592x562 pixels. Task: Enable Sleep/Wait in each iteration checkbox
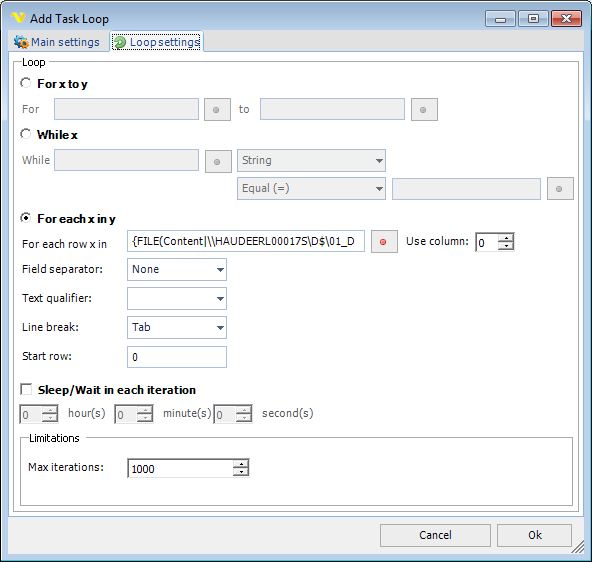pos(26,389)
